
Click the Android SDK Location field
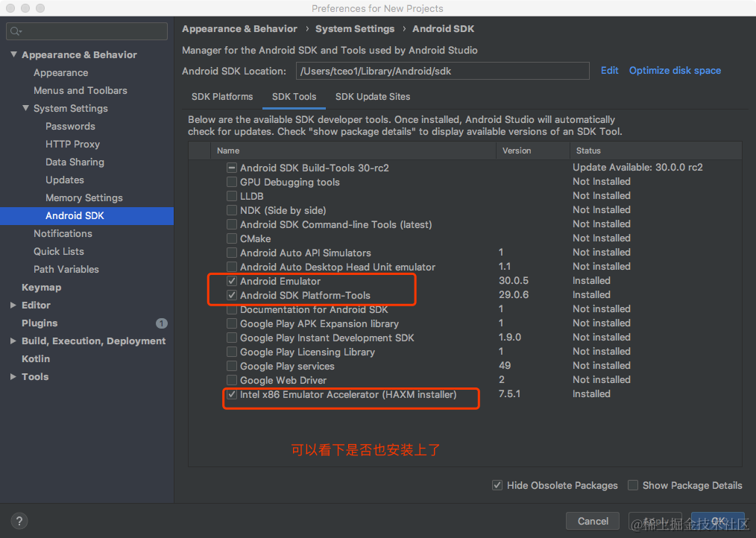coord(443,71)
